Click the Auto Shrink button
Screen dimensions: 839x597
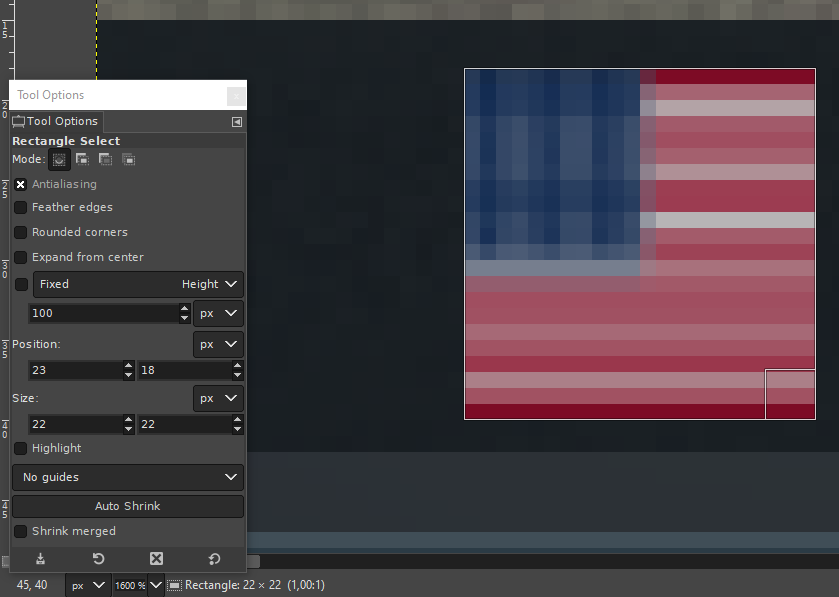tap(128, 506)
